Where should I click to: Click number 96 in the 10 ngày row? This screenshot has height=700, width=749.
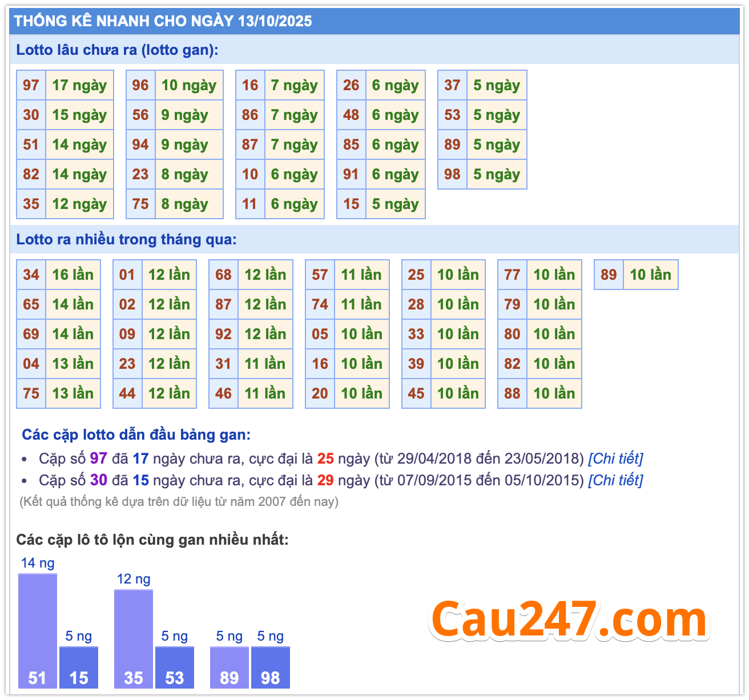point(140,86)
